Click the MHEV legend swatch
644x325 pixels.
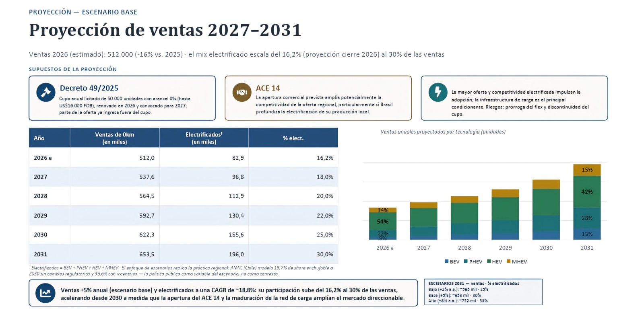coord(508,261)
